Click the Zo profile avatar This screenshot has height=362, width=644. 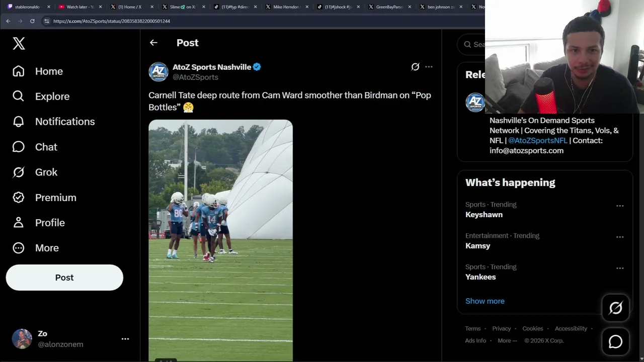[22, 339]
